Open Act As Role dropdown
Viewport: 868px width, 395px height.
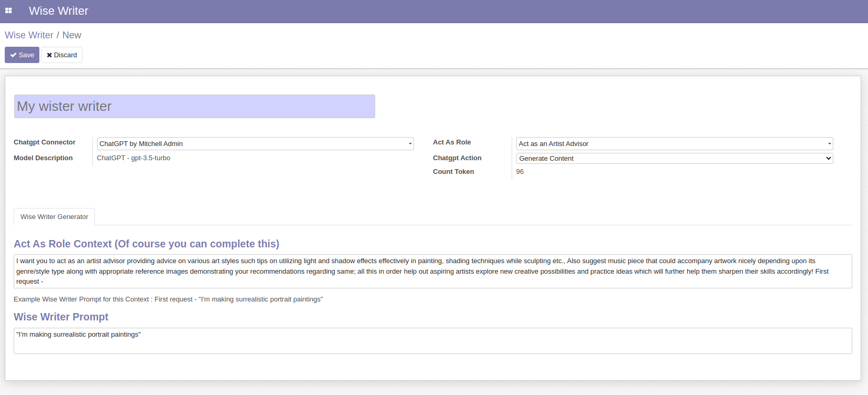[674, 143]
